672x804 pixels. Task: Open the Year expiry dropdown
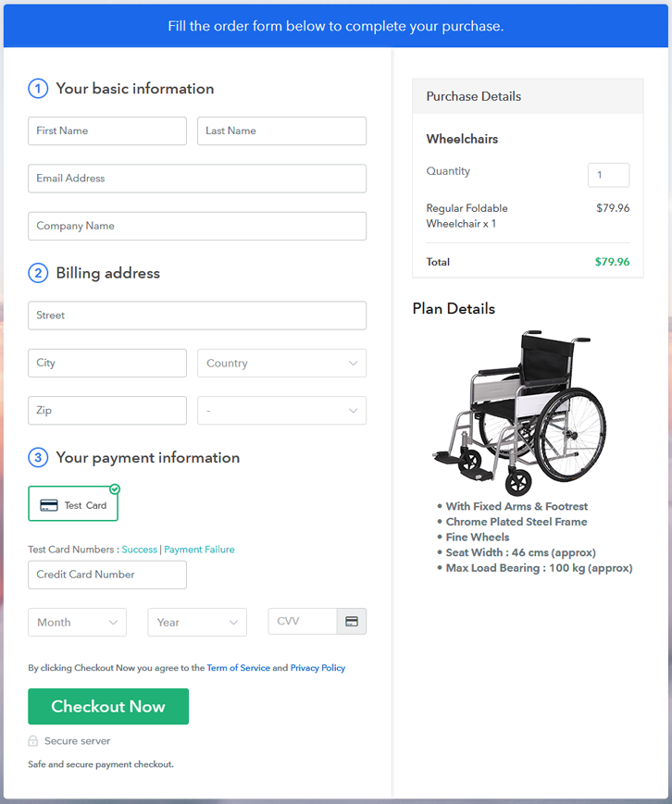(197, 622)
